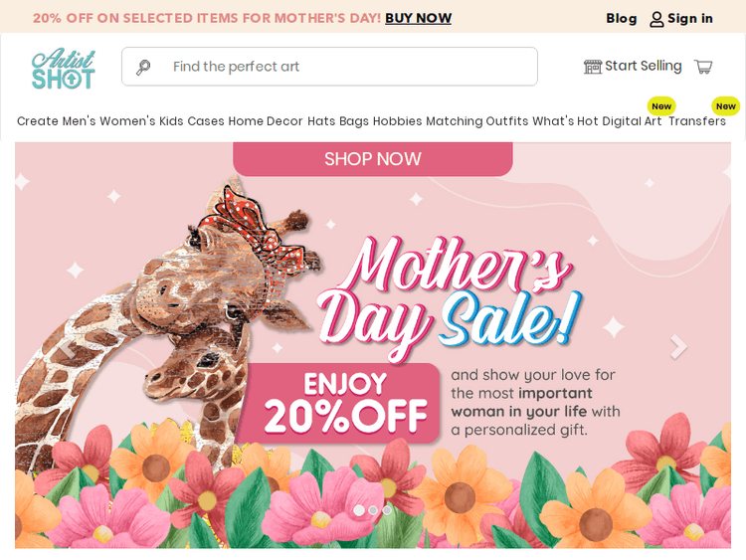746x560 pixels.
Task: Open the shopping cart
Action: pyautogui.click(x=703, y=67)
